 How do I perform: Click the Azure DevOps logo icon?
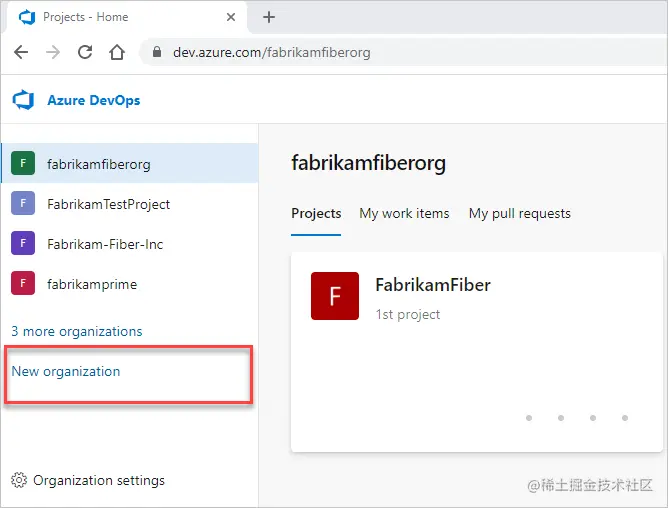23,100
